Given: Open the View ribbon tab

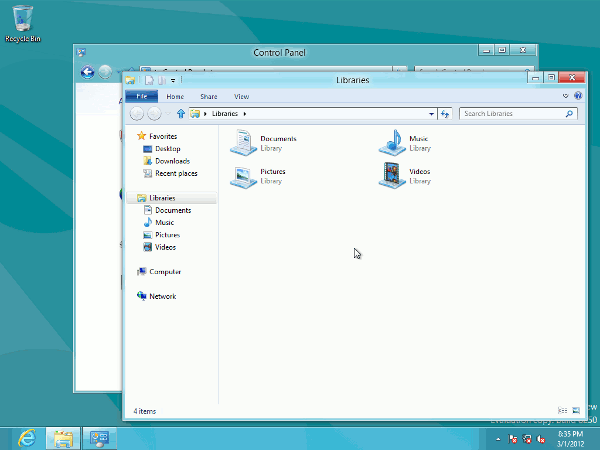Looking at the screenshot, I should coord(241,96).
